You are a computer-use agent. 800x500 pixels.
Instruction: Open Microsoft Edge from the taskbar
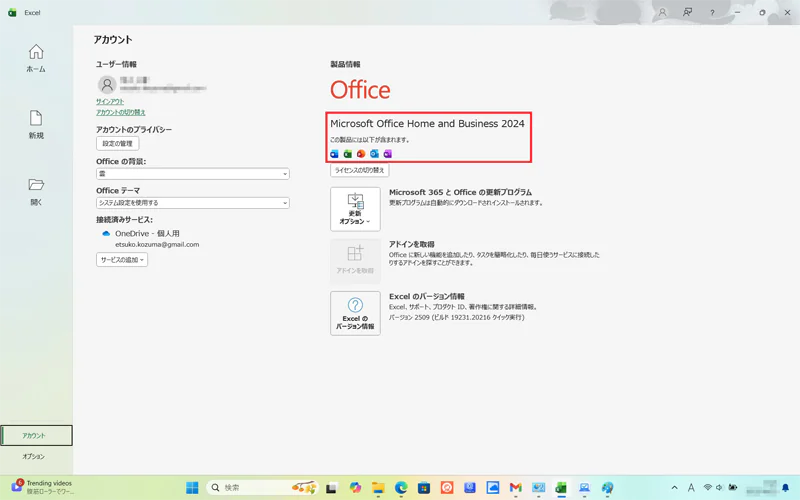[x=401, y=488]
